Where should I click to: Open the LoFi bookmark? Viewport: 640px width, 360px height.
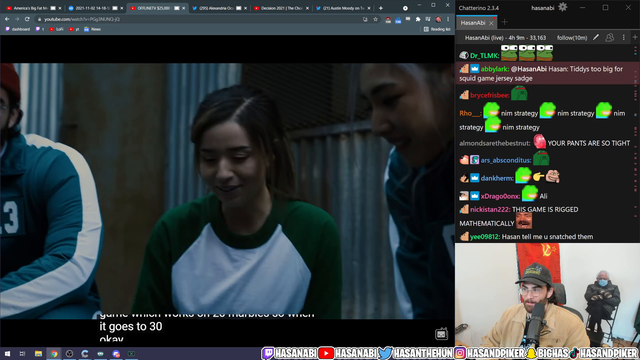[56, 29]
